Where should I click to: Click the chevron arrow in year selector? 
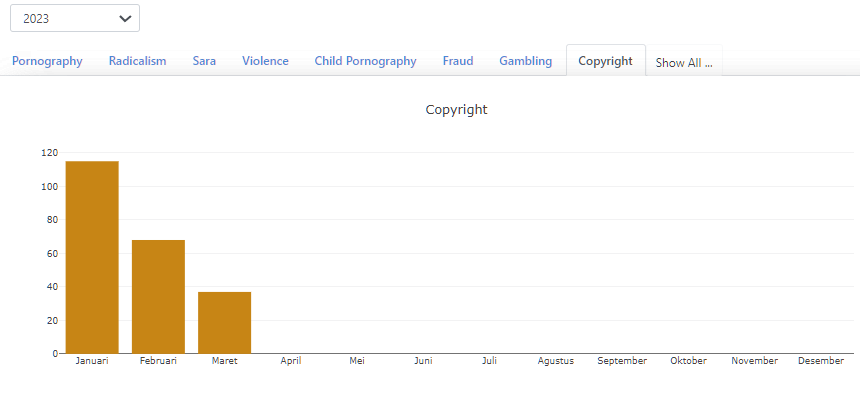point(125,18)
